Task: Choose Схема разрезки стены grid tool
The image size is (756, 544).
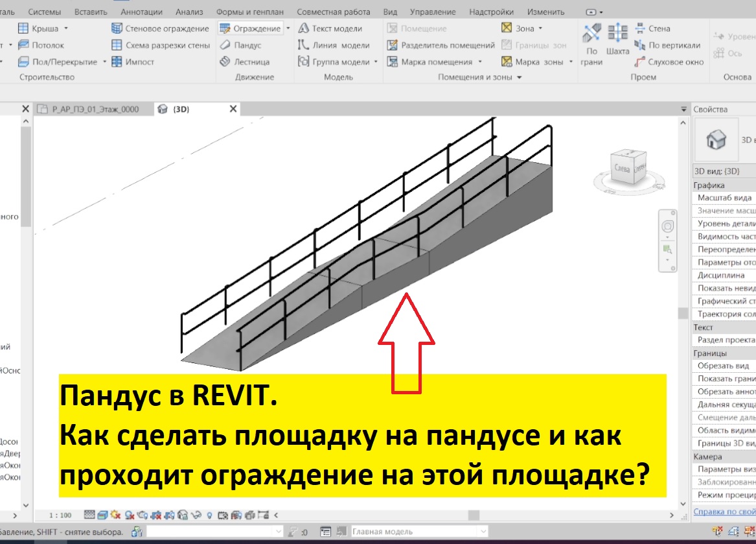Action: [161, 45]
